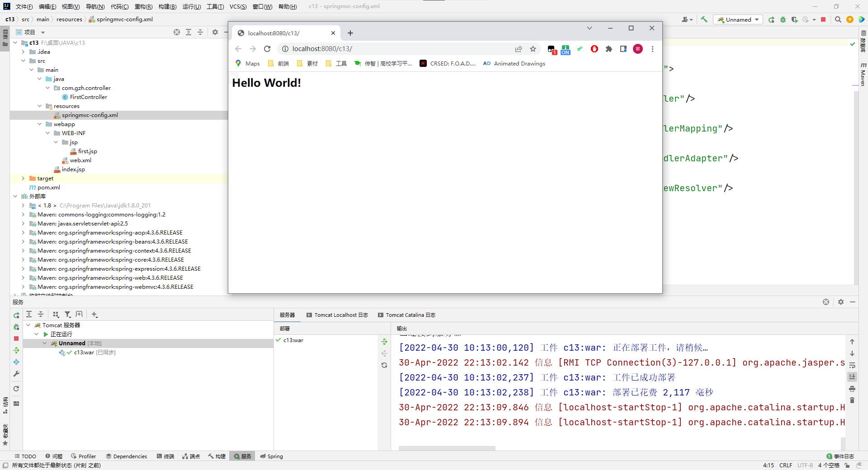The width and height of the screenshot is (868, 470).
Task: Open the Unnamed run configuration dropdown
Action: coord(738,19)
